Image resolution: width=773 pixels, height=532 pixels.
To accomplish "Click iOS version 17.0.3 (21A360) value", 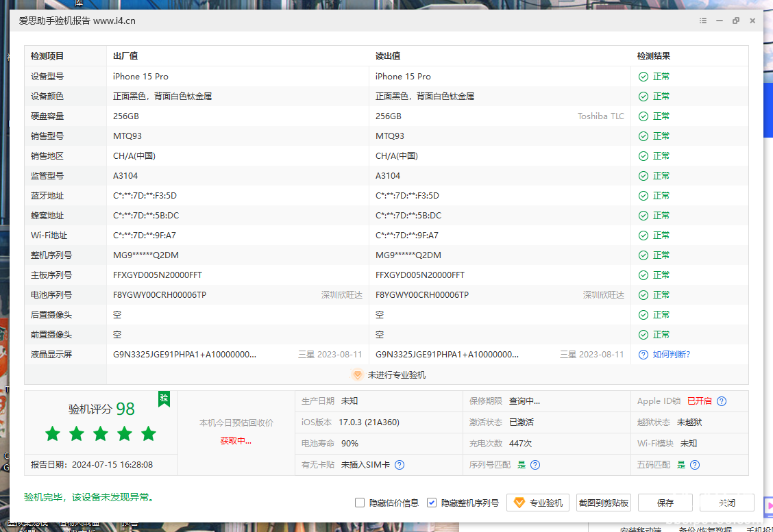I will [x=369, y=422].
